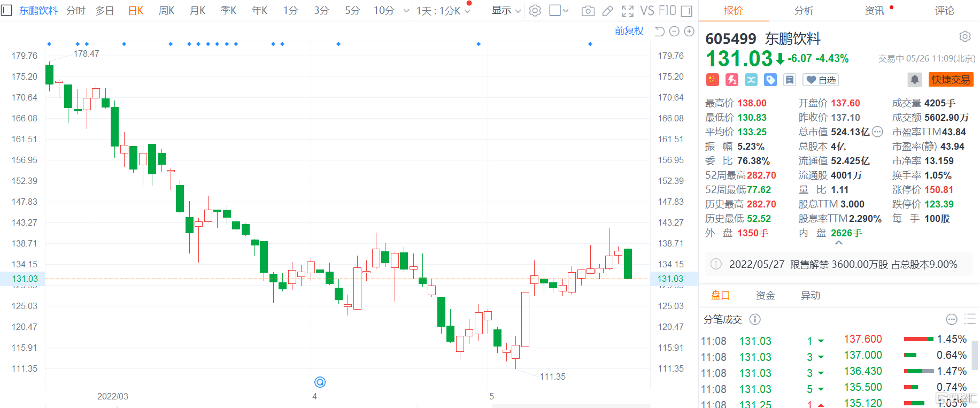Click info icon beside 分笔成交
The width and height of the screenshot is (980, 408).
(755, 319)
